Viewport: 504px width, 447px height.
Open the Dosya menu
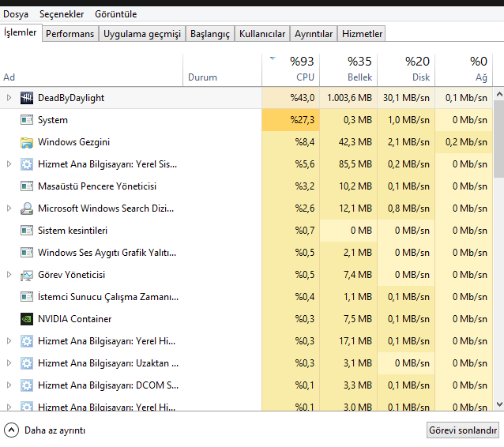click(x=16, y=14)
